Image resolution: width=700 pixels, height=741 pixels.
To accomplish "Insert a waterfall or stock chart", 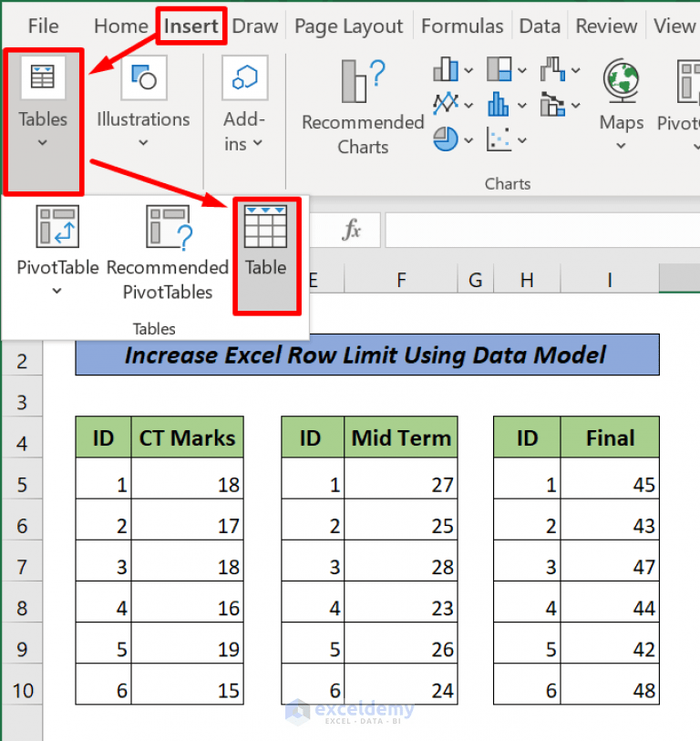I will [x=553, y=69].
